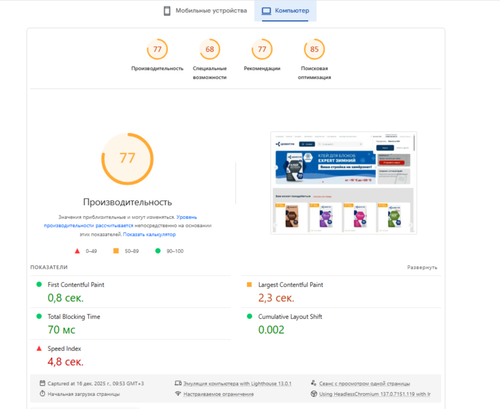Click the 70 мс value
This screenshot has width=500, height=409.
[61, 330]
